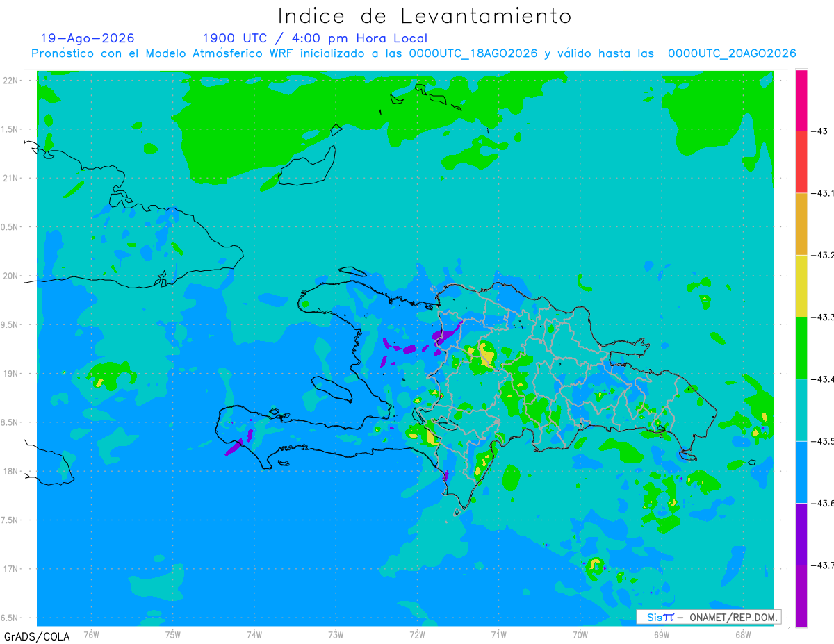The width and height of the screenshot is (834, 644).
Task: Click the '68W' longitude label
Action: coord(743,634)
